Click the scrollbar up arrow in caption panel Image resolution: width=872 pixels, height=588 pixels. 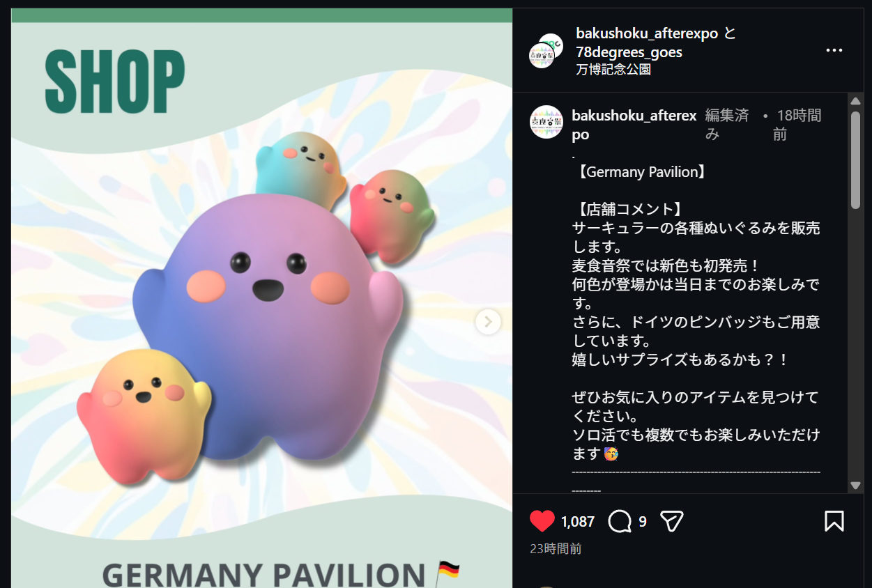click(856, 101)
